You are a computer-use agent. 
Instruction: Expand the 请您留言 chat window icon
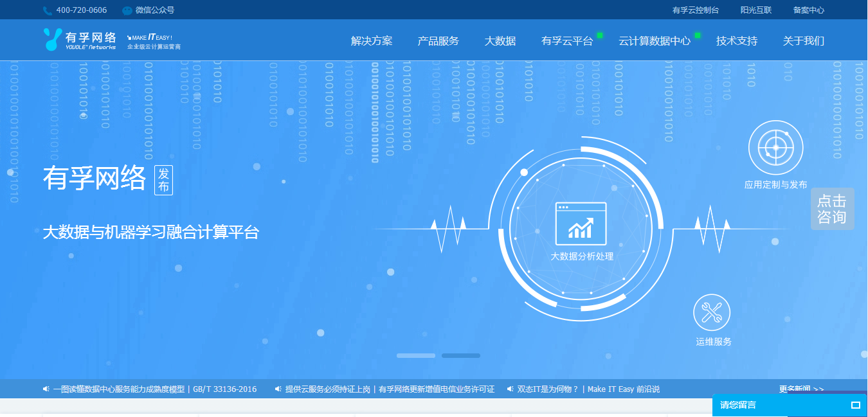point(856,405)
